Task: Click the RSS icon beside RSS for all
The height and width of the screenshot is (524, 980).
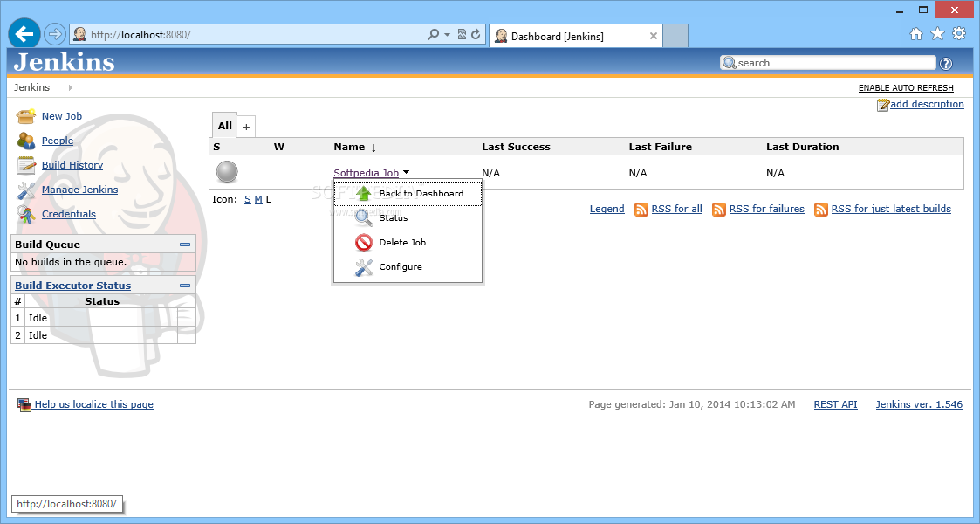Action: [x=641, y=210]
